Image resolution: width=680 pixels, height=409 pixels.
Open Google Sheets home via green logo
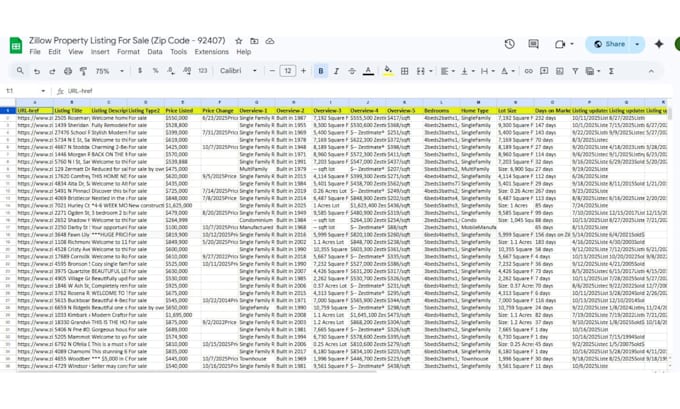tap(16, 46)
